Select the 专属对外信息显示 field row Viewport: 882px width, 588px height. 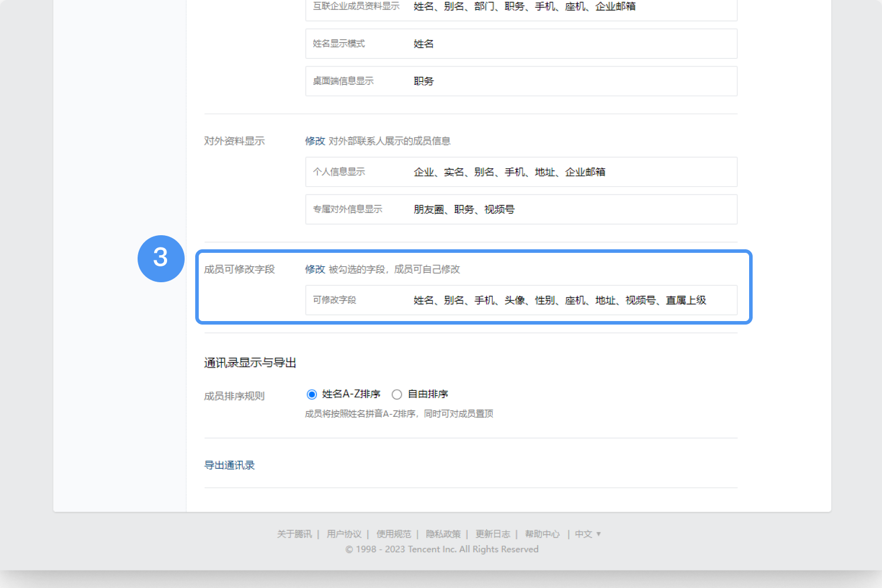[x=521, y=209]
